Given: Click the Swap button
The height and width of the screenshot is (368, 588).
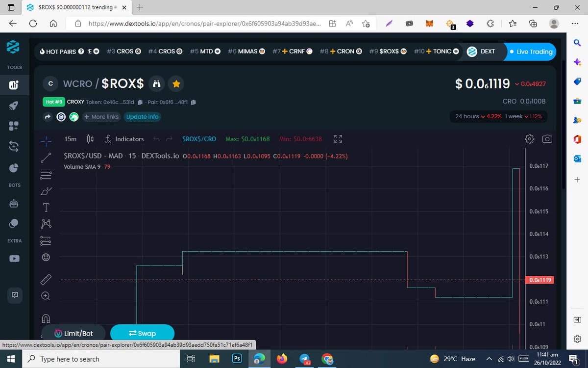Looking at the screenshot, I should click(x=142, y=333).
